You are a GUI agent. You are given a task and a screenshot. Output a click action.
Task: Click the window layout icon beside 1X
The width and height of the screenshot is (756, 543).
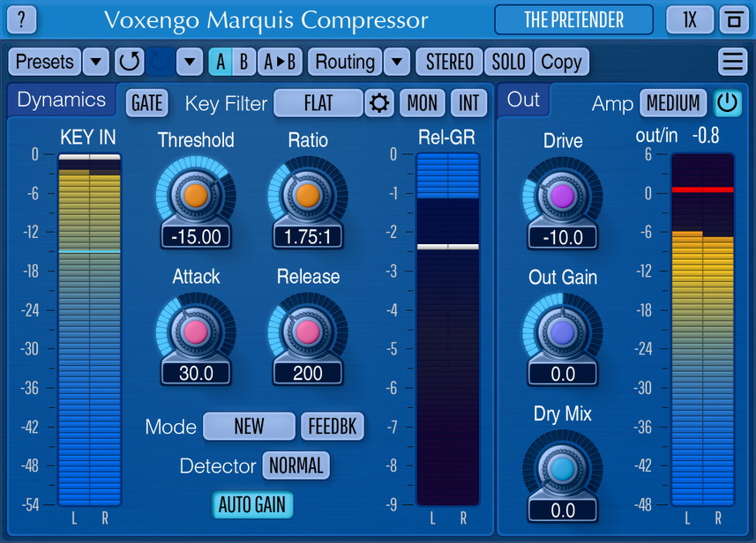[731, 19]
